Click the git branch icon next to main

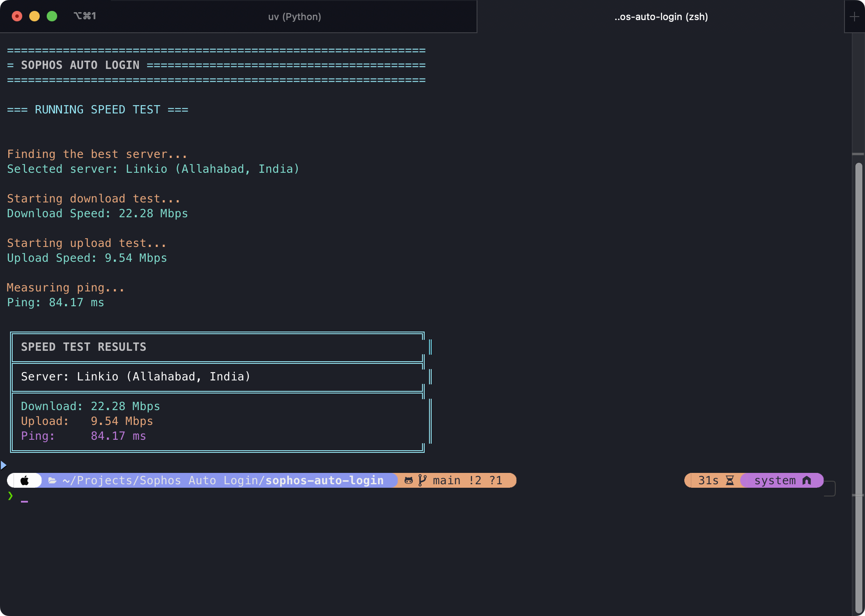(x=422, y=480)
